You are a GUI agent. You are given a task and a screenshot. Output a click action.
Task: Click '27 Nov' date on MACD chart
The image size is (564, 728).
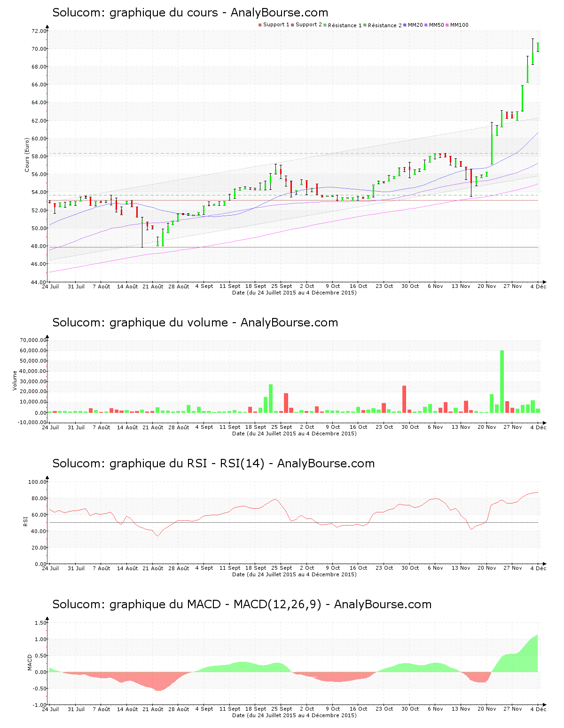coord(513,709)
